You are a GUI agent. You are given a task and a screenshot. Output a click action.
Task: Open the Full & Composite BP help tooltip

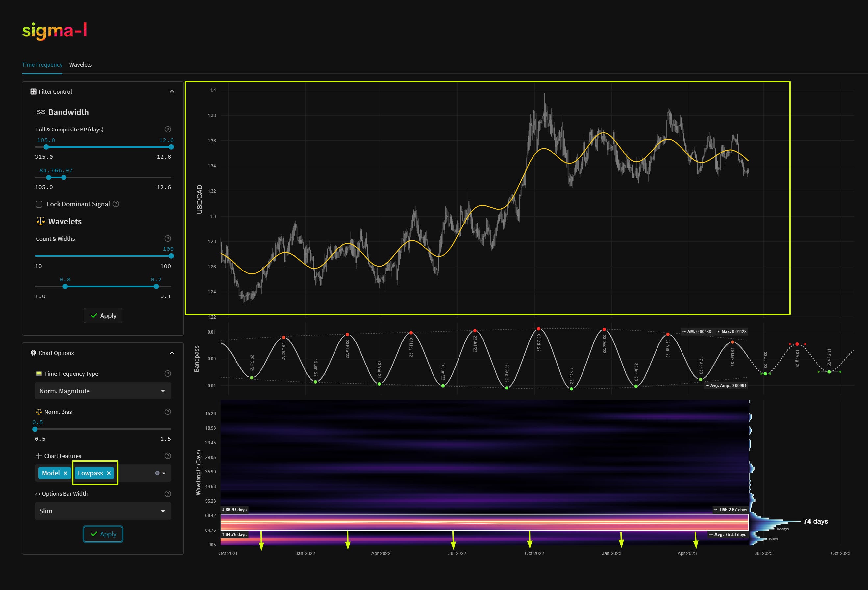[x=168, y=130]
